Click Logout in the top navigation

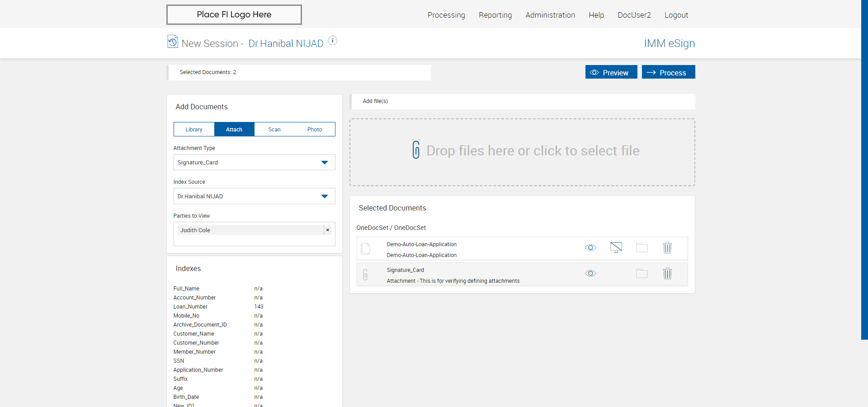point(676,15)
